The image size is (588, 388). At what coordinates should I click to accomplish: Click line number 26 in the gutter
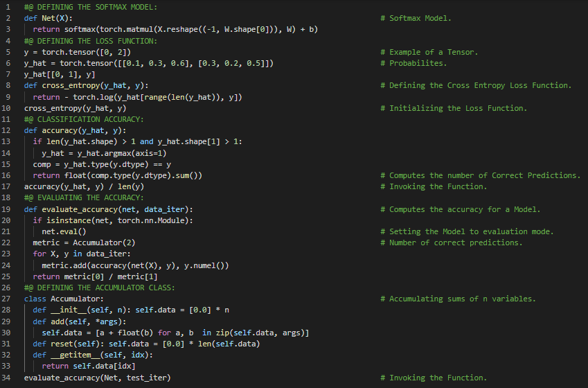click(x=8, y=288)
